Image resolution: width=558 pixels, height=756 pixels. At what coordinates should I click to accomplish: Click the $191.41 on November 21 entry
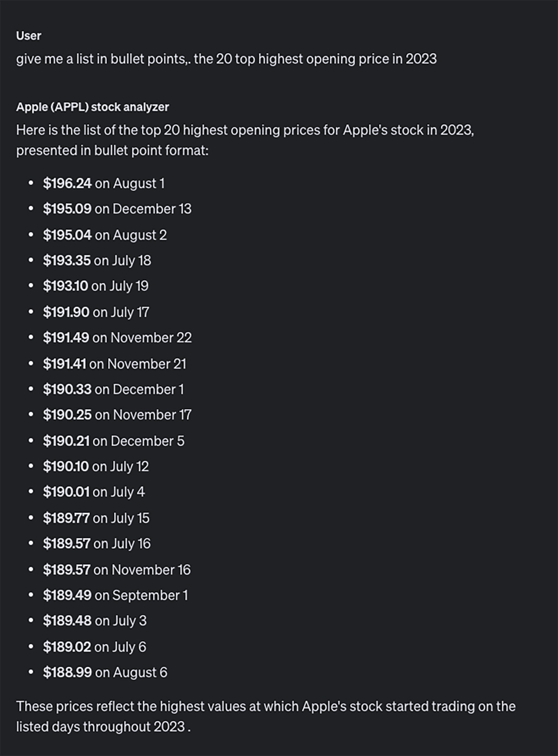coord(114,364)
